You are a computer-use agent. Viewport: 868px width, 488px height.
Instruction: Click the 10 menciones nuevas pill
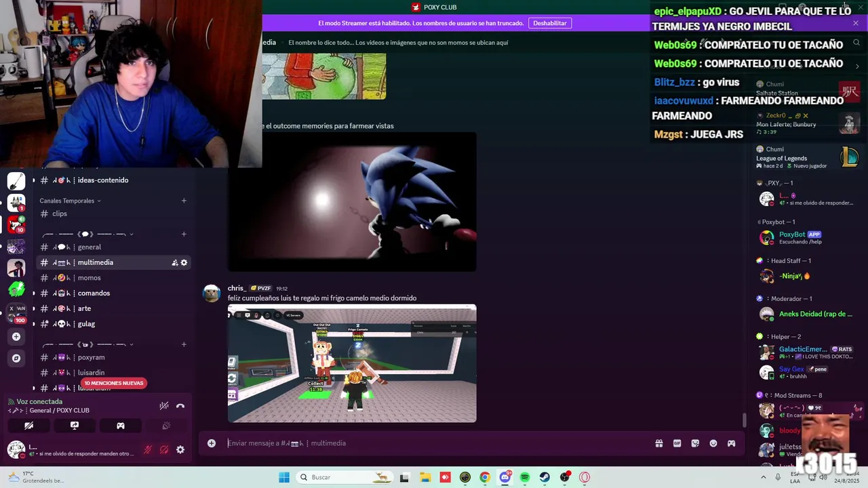pos(114,383)
